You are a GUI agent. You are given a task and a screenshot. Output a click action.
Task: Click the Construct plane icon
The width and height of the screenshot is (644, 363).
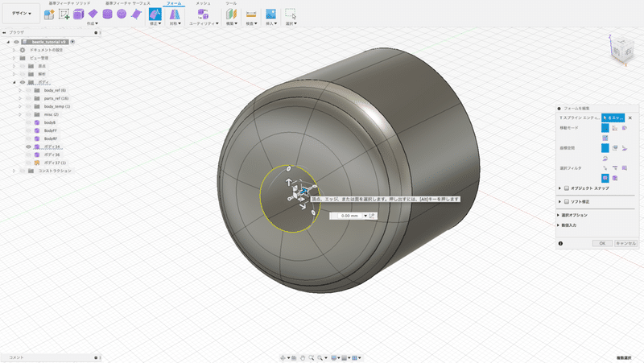(231, 14)
